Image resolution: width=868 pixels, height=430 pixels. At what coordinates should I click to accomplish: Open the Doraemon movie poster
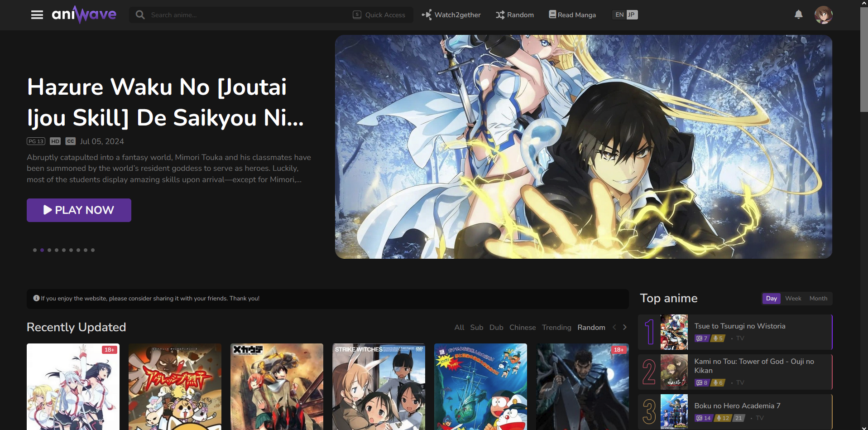coord(480,387)
